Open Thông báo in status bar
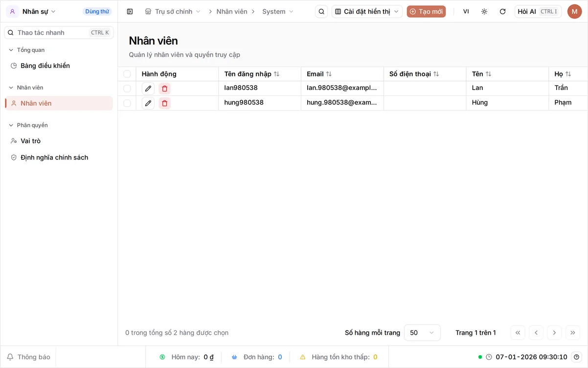This screenshot has height=368, width=588. click(28, 357)
